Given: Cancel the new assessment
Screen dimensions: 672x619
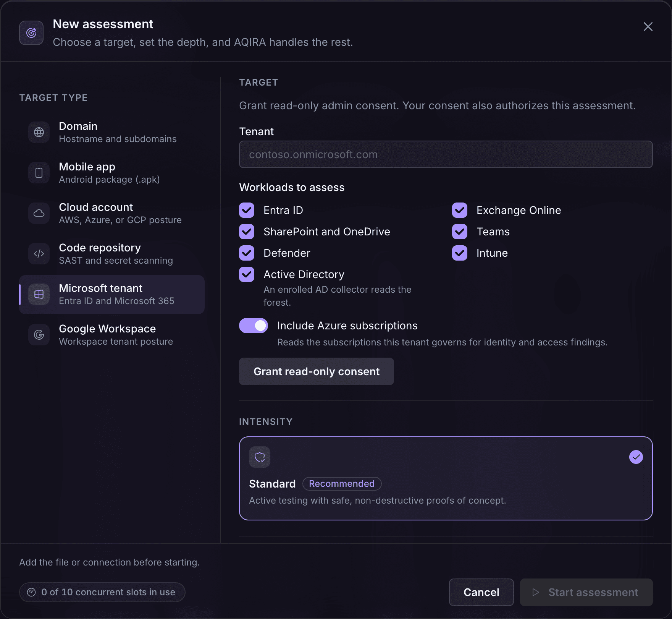Looking at the screenshot, I should click(x=481, y=592).
